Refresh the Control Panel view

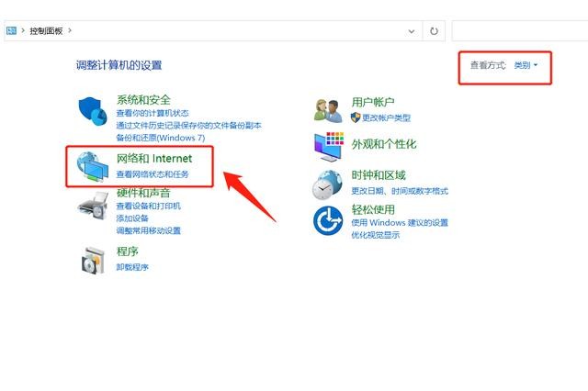[x=434, y=31]
